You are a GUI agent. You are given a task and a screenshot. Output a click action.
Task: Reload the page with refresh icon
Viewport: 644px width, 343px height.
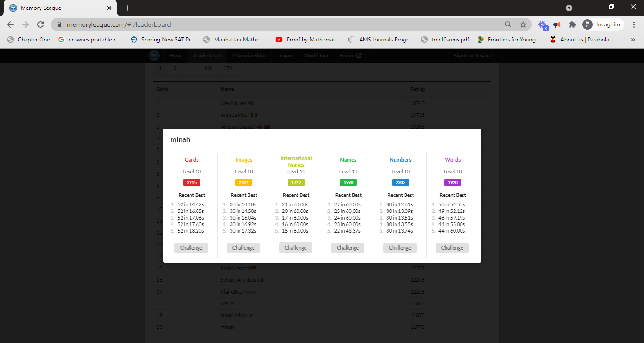tap(41, 24)
